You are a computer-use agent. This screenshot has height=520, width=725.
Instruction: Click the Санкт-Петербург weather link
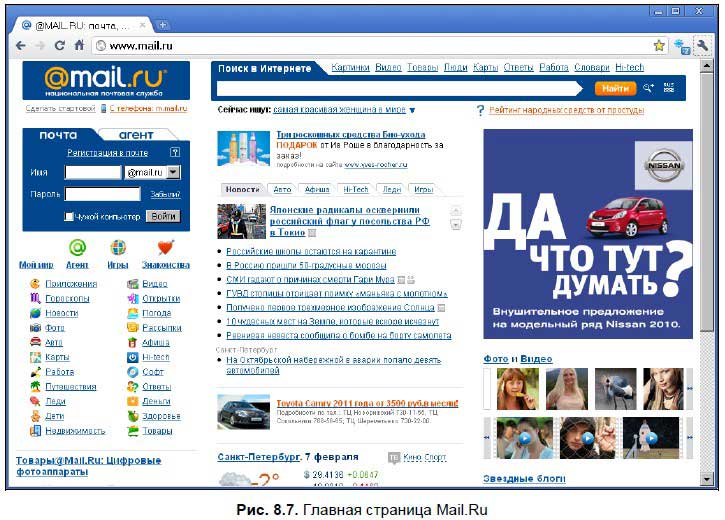(258, 457)
